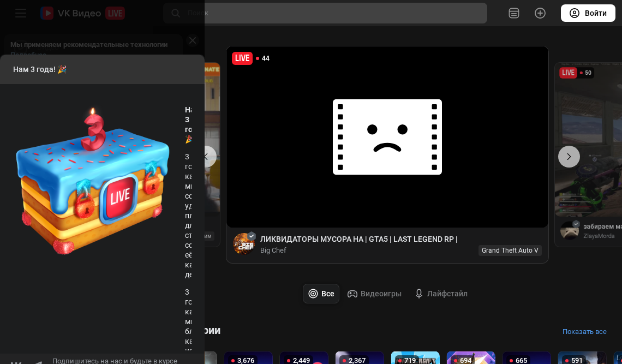Screen dimensions: 622x364
Task: Select the Все category tab
Action: click(321, 294)
